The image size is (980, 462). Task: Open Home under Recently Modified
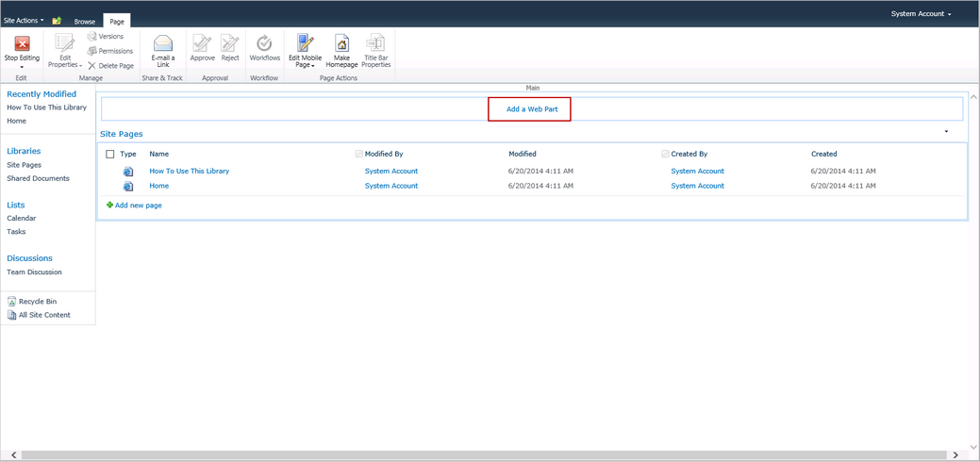[16, 122]
